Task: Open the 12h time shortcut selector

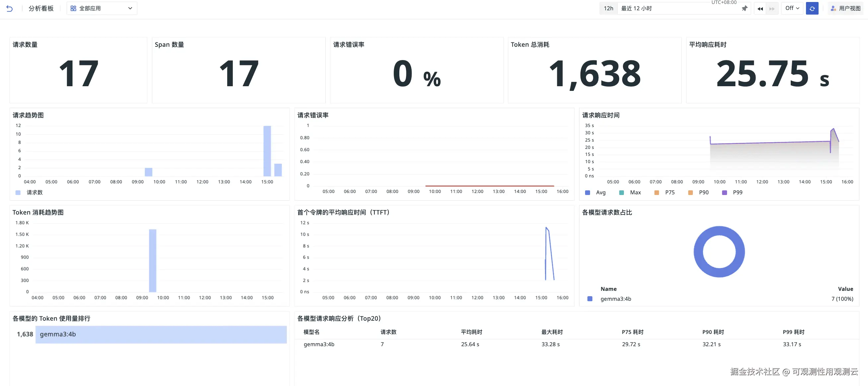Action: point(608,8)
